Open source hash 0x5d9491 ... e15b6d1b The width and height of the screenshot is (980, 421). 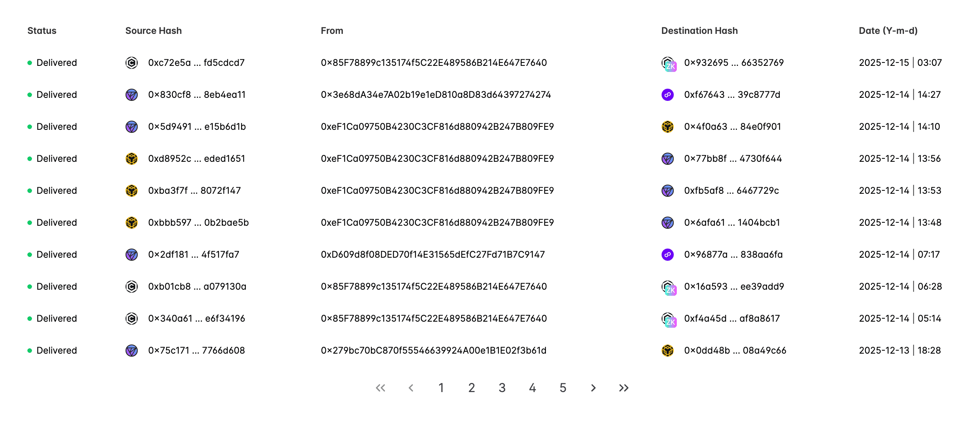pyautogui.click(x=197, y=127)
